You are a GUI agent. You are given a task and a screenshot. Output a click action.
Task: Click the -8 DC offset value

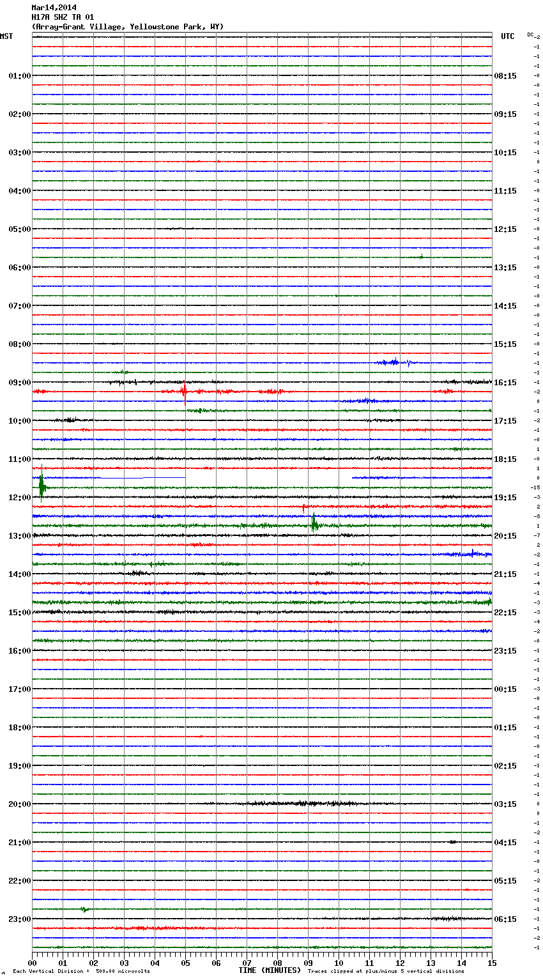tap(537, 517)
